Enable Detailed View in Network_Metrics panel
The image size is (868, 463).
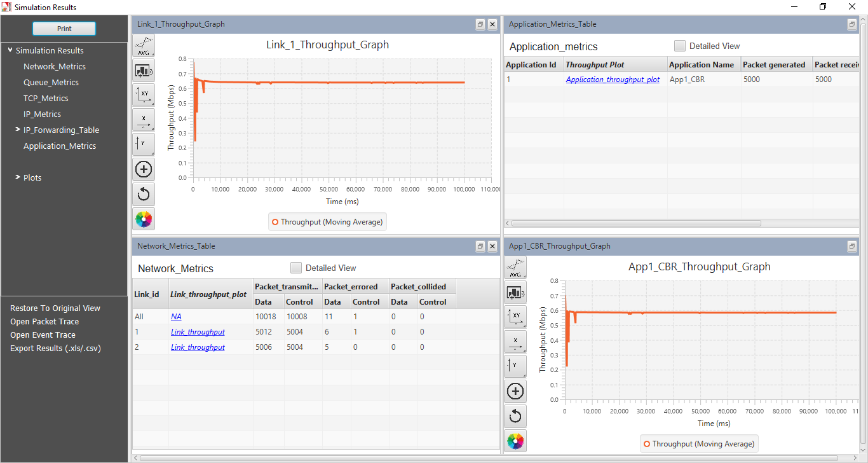[296, 268]
